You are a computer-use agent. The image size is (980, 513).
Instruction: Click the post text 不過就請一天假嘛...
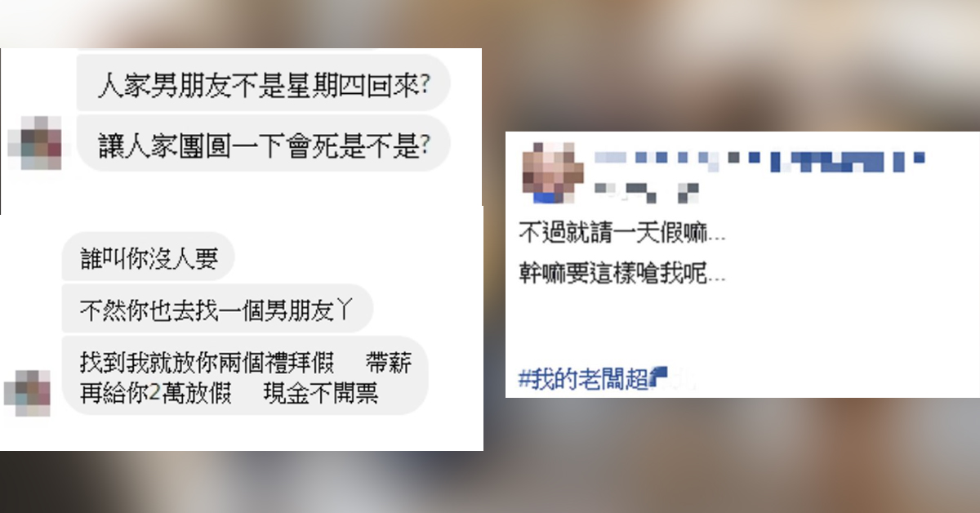tap(622, 235)
